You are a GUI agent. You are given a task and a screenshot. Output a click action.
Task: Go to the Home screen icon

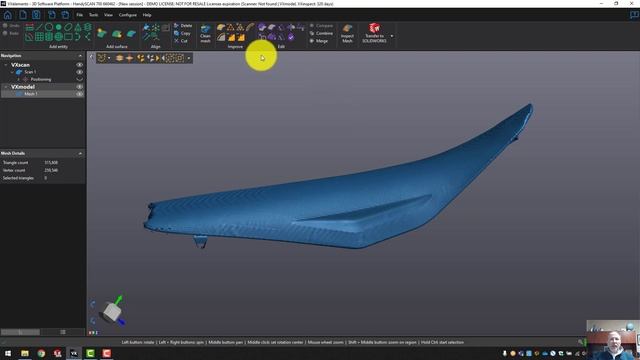point(8,15)
